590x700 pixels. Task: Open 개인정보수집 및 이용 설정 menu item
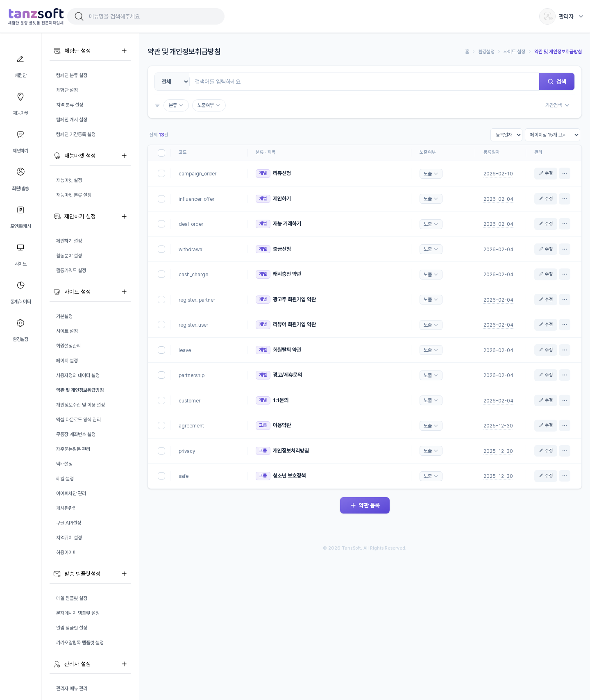(80, 405)
